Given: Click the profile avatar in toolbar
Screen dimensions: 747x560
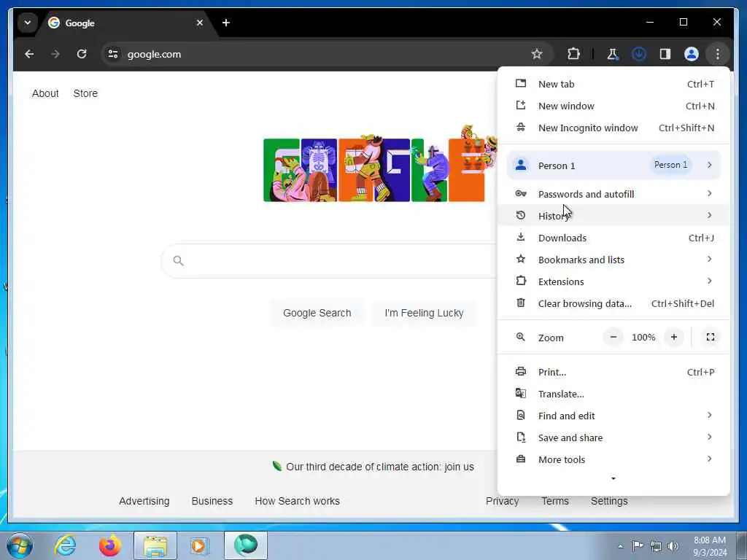Looking at the screenshot, I should [692, 54].
